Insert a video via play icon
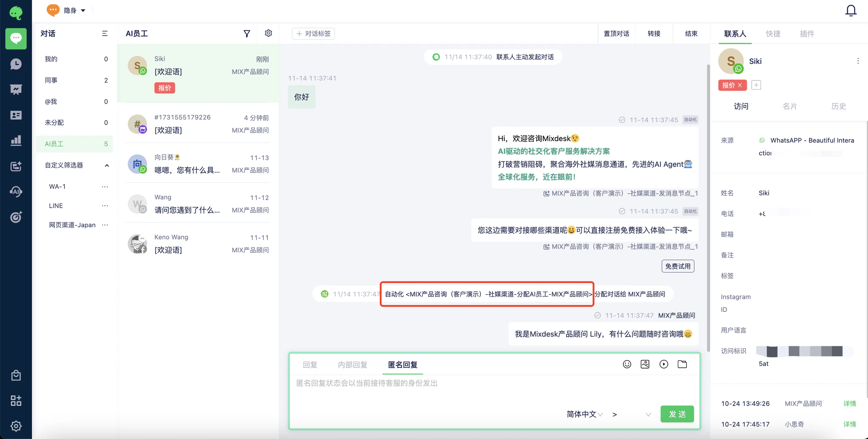 tap(664, 364)
